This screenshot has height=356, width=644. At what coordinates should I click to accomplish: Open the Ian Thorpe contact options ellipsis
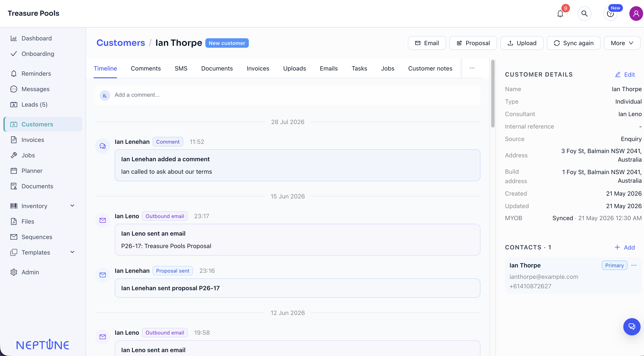pos(634,265)
